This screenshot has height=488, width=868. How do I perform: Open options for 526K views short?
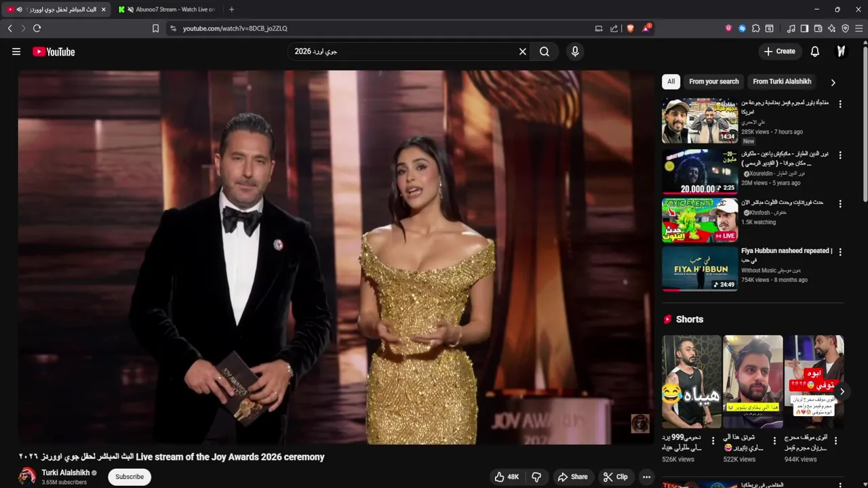(x=713, y=441)
